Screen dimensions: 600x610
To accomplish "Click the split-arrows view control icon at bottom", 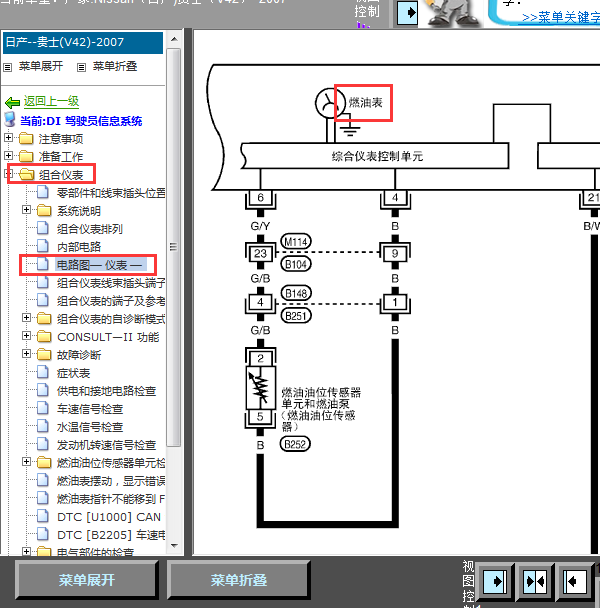I will (x=535, y=580).
